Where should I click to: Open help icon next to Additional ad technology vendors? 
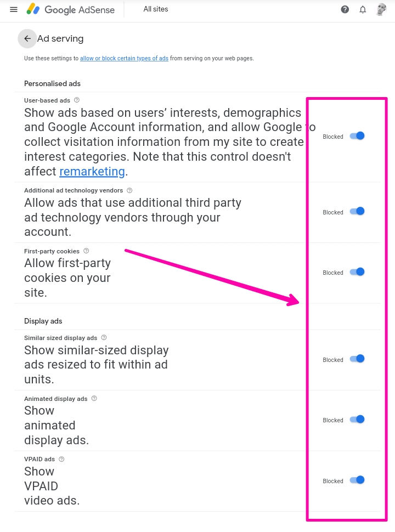(129, 190)
